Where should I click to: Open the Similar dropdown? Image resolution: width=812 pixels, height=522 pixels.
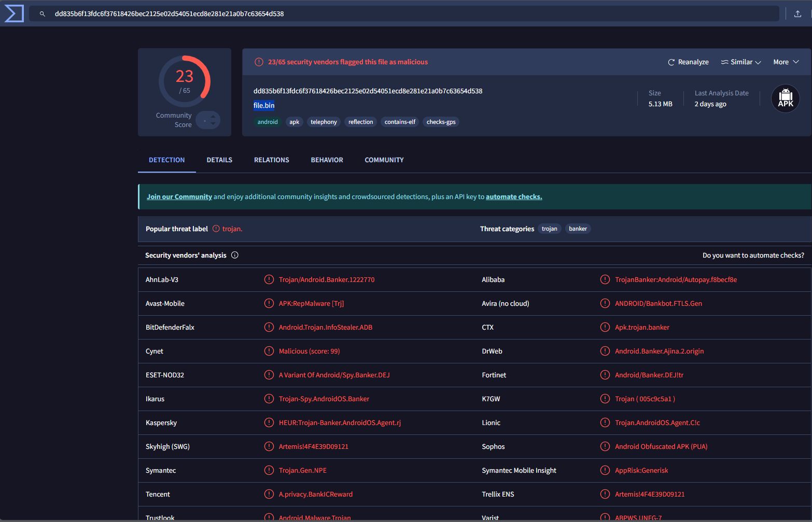tap(741, 62)
